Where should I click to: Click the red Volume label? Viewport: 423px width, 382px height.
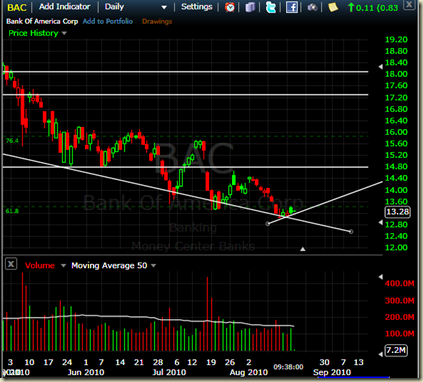[x=40, y=265]
